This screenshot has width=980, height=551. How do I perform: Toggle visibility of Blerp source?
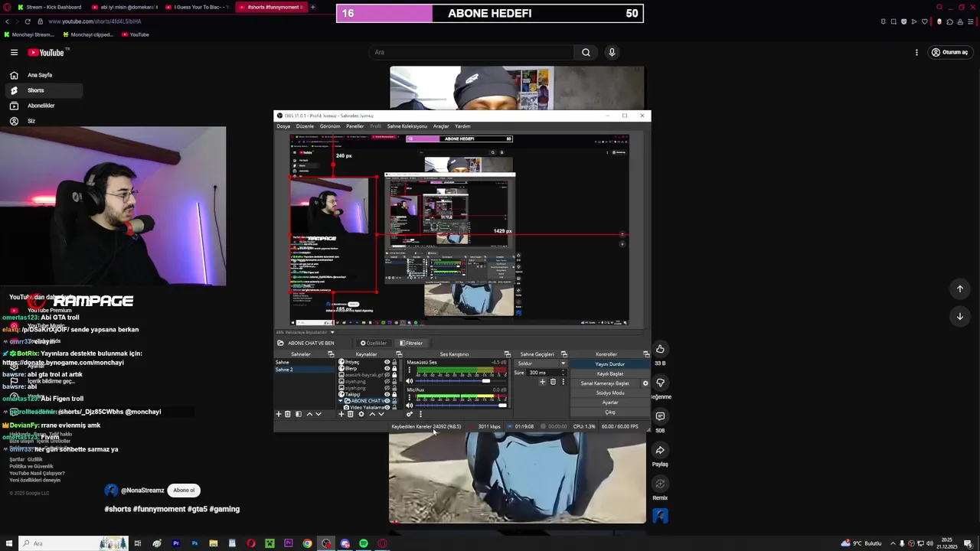[x=387, y=368]
